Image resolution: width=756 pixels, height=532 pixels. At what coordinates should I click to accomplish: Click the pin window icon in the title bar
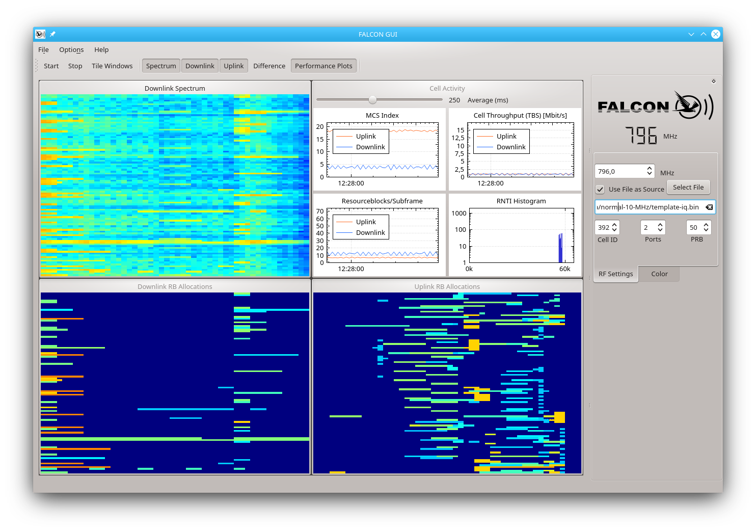[52, 34]
